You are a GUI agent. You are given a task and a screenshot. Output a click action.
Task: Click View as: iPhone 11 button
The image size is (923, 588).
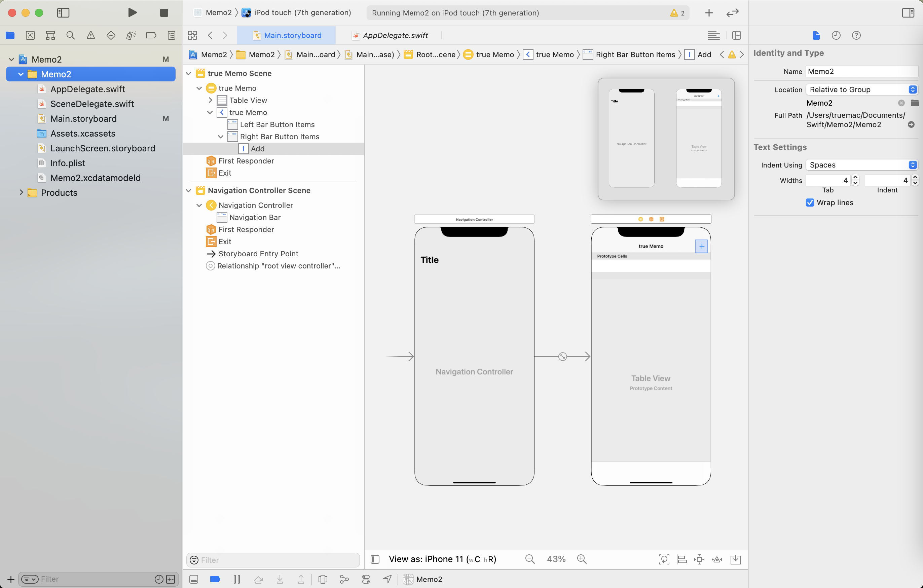point(442,559)
